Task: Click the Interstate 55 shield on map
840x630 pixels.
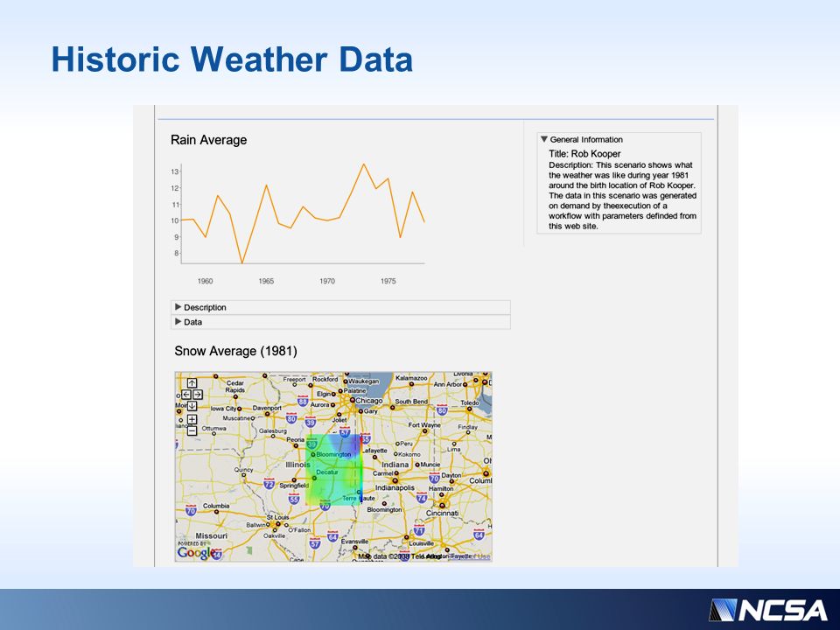Action: pyautogui.click(x=294, y=499)
